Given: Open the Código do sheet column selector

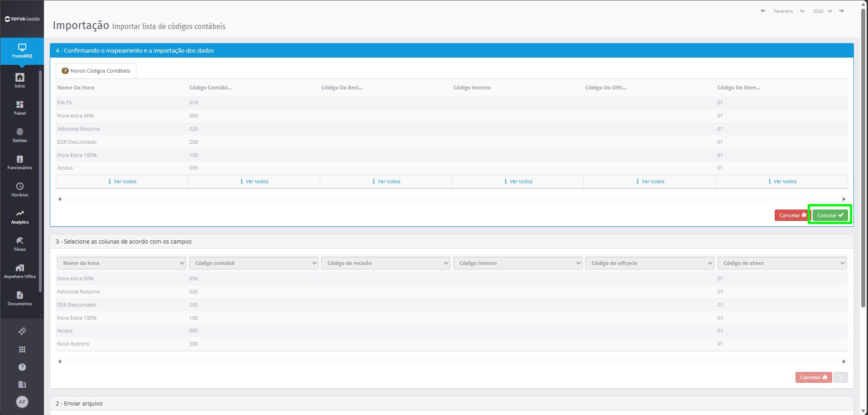Looking at the screenshot, I should [782, 263].
